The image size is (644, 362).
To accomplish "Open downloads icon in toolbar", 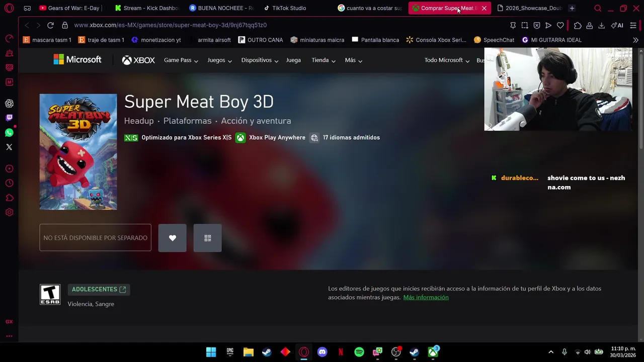I will point(601,25).
